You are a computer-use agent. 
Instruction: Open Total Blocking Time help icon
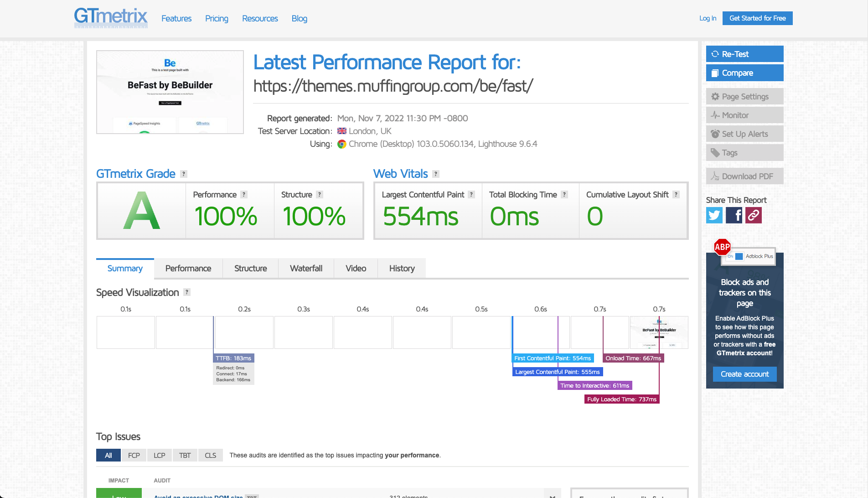point(564,194)
